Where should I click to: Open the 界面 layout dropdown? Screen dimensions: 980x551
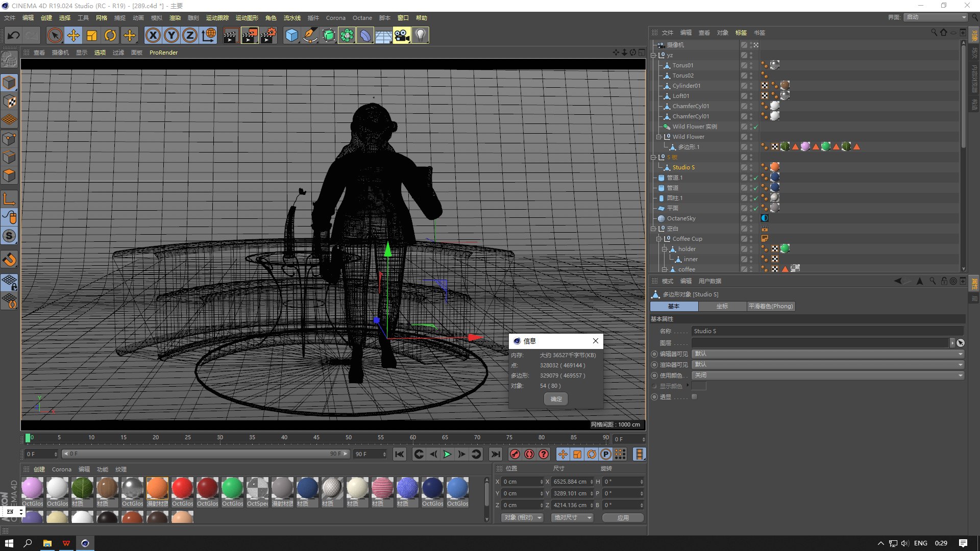point(936,17)
